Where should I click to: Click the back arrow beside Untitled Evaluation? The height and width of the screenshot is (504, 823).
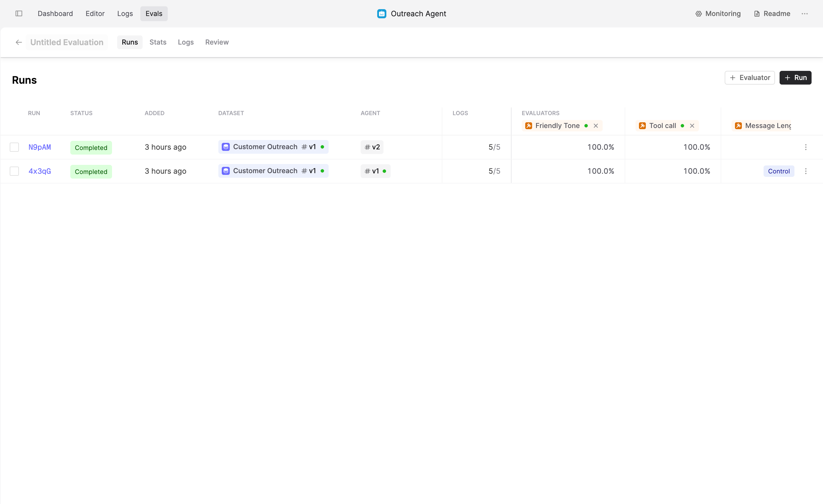coord(19,42)
